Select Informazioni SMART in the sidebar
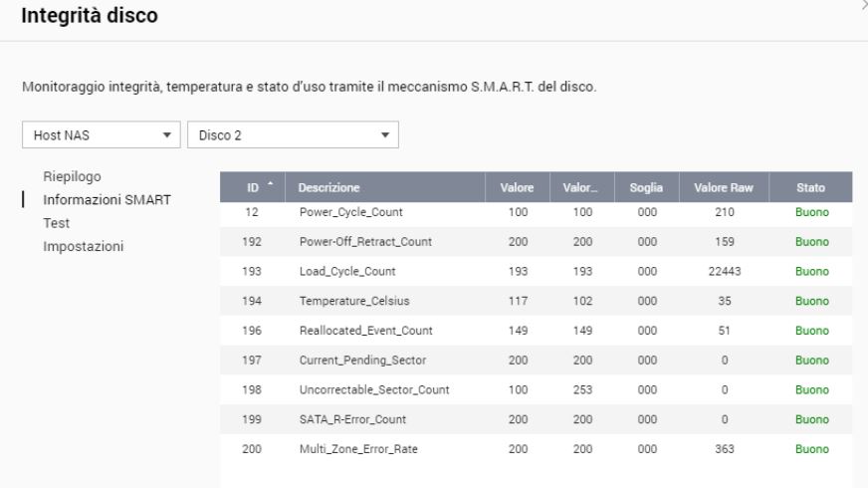 [107, 199]
